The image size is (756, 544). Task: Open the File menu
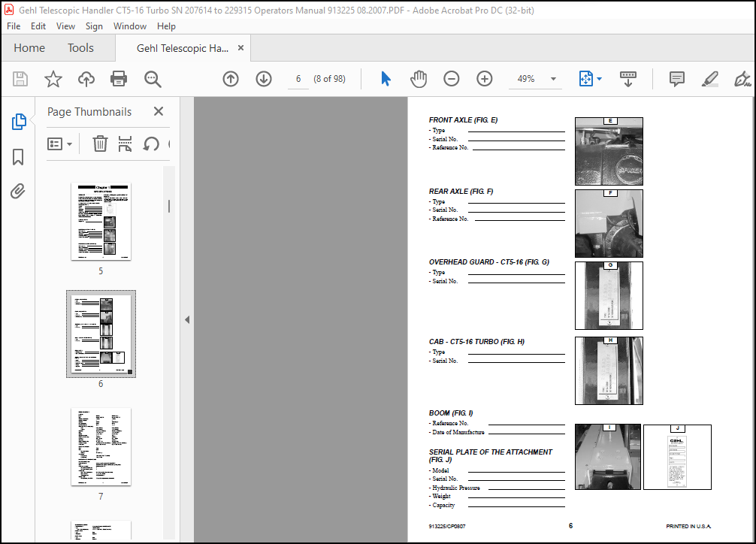14,26
